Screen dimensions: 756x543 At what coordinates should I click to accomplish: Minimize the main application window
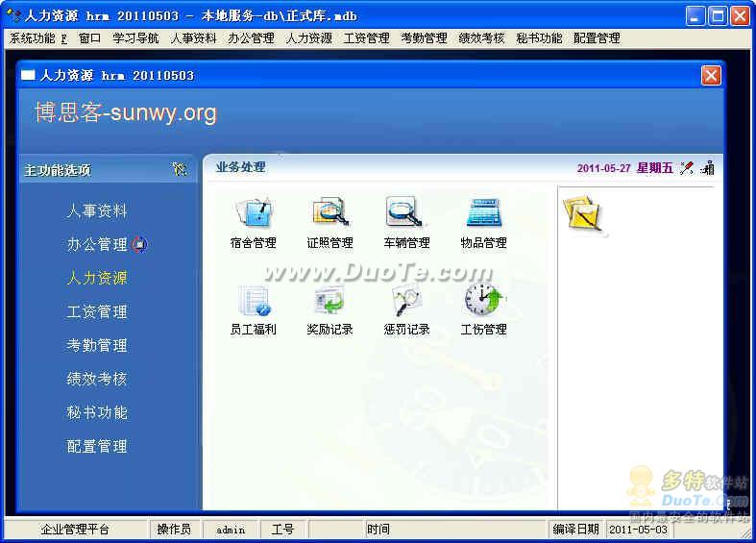click(x=695, y=16)
